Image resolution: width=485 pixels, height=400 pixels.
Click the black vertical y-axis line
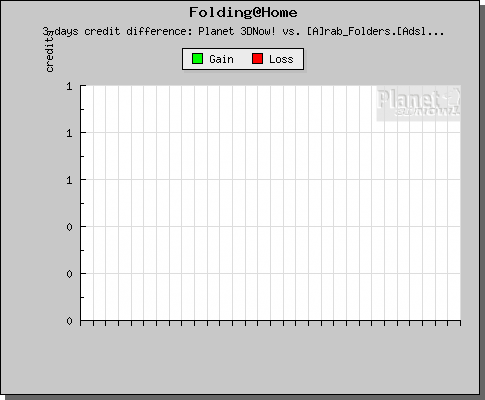[80, 203]
